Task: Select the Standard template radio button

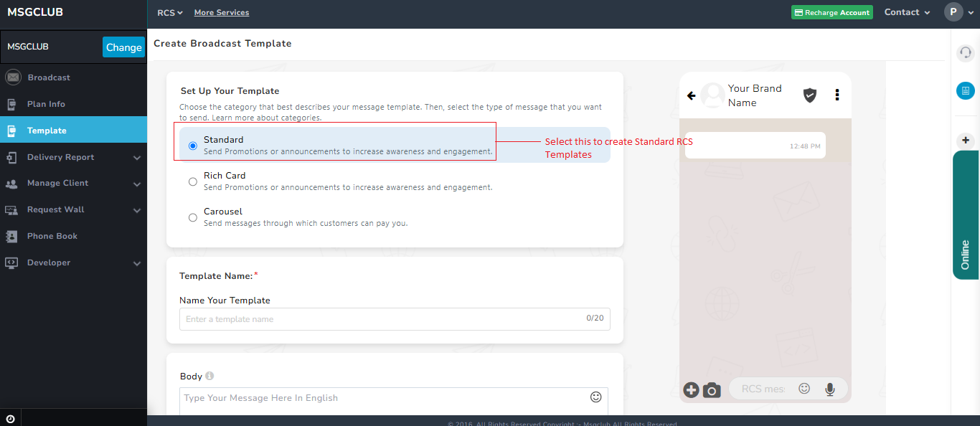Action: click(192, 145)
